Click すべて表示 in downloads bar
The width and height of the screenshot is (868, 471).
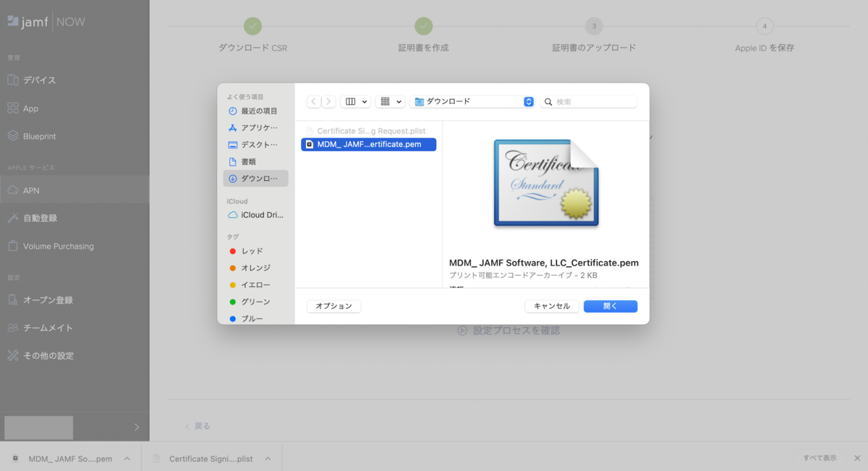(820, 458)
